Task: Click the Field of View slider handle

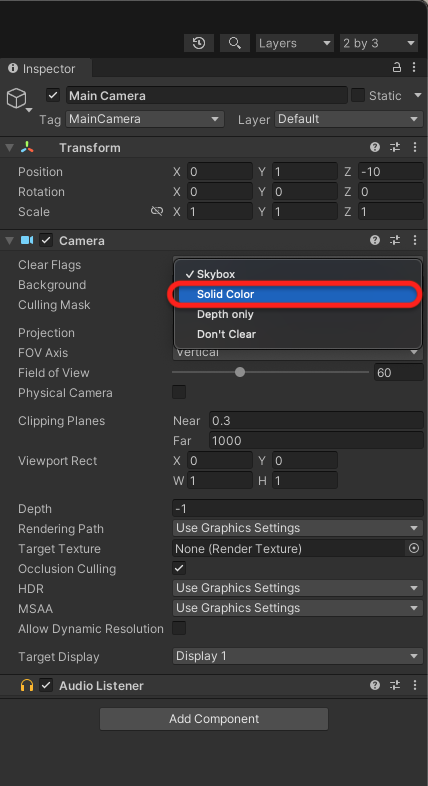Action: (240, 372)
